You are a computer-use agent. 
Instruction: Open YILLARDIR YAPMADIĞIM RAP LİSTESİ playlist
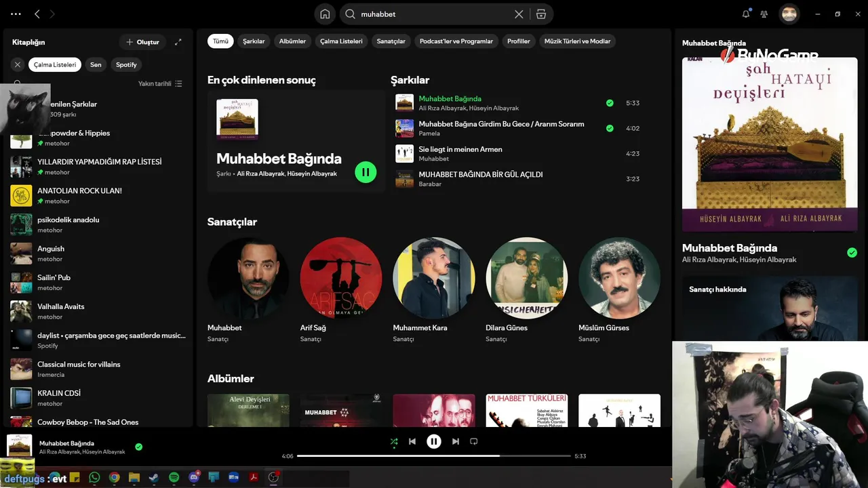[98, 167]
